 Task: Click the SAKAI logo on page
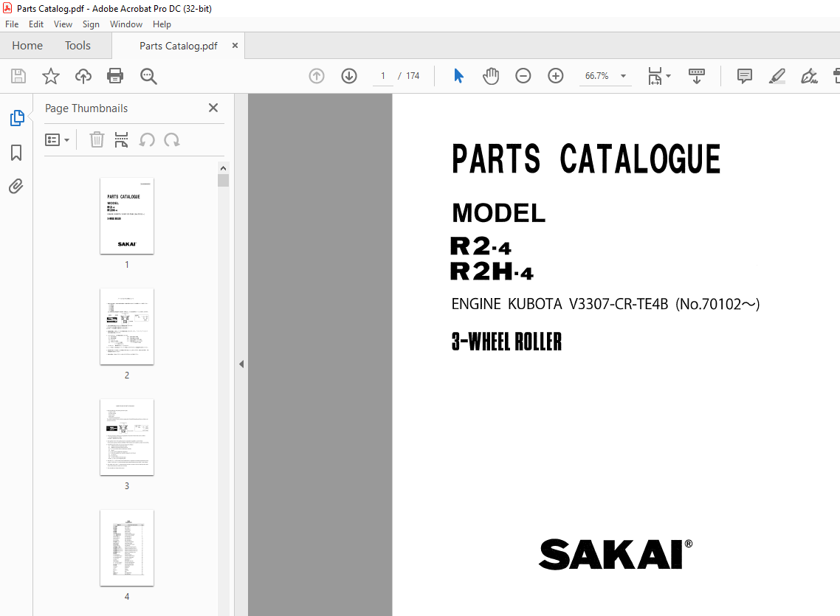pos(615,555)
